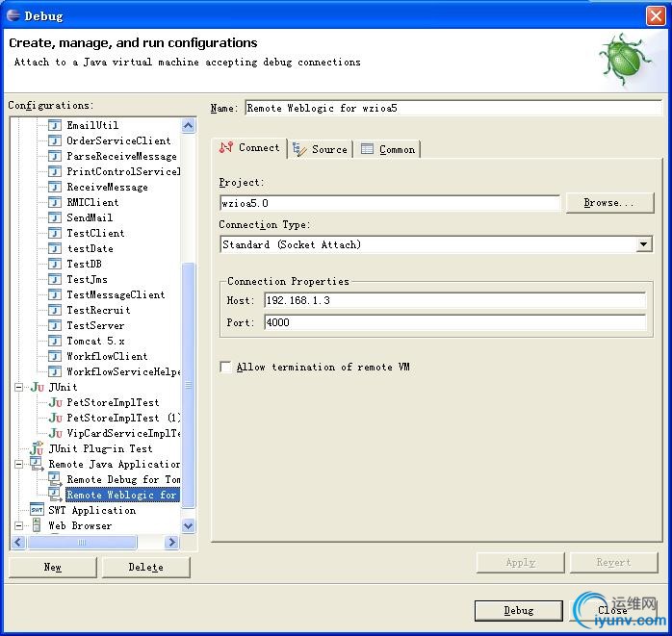Click the ParseReceiveMessage configuration icon
Image resolution: width=672 pixels, height=636 pixels.
coord(55,156)
